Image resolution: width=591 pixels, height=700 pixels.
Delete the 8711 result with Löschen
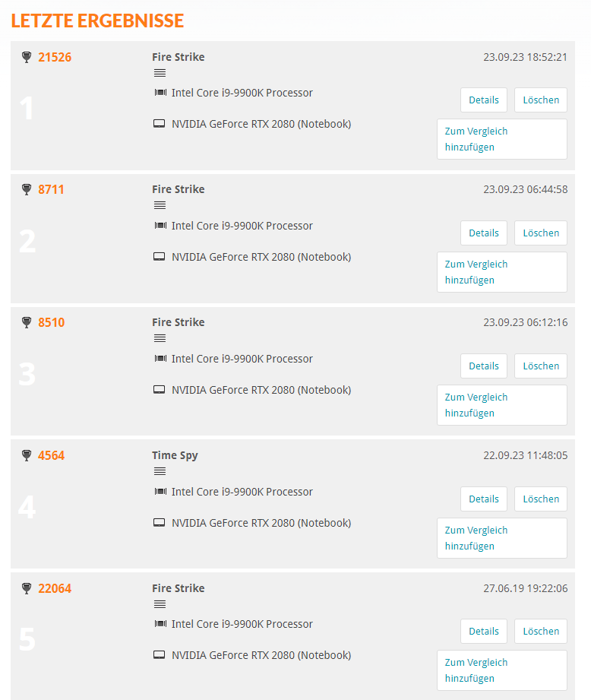click(x=541, y=233)
